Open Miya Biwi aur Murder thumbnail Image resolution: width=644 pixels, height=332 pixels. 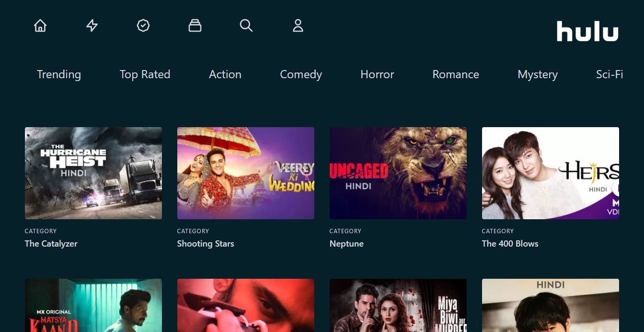pyautogui.click(x=398, y=306)
